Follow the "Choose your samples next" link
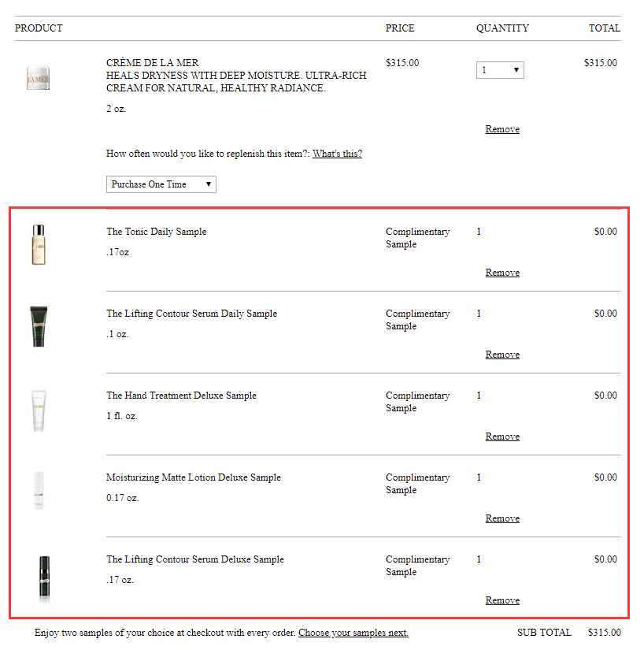The width and height of the screenshot is (644, 650). pos(353,633)
